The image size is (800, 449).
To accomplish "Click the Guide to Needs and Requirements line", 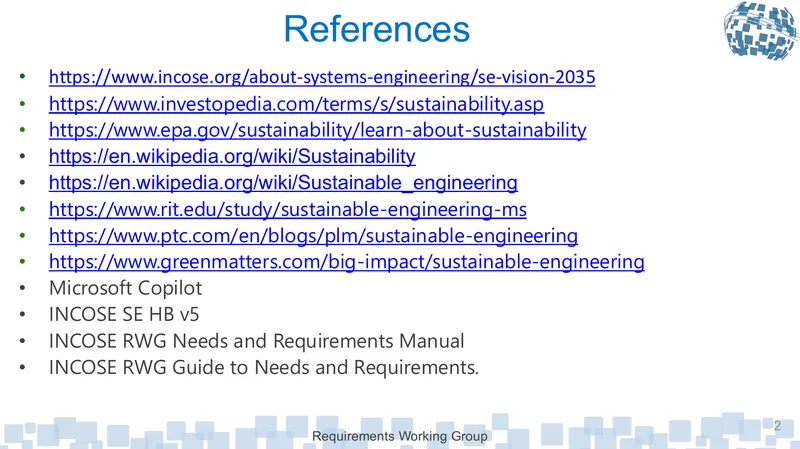I will [264, 367].
